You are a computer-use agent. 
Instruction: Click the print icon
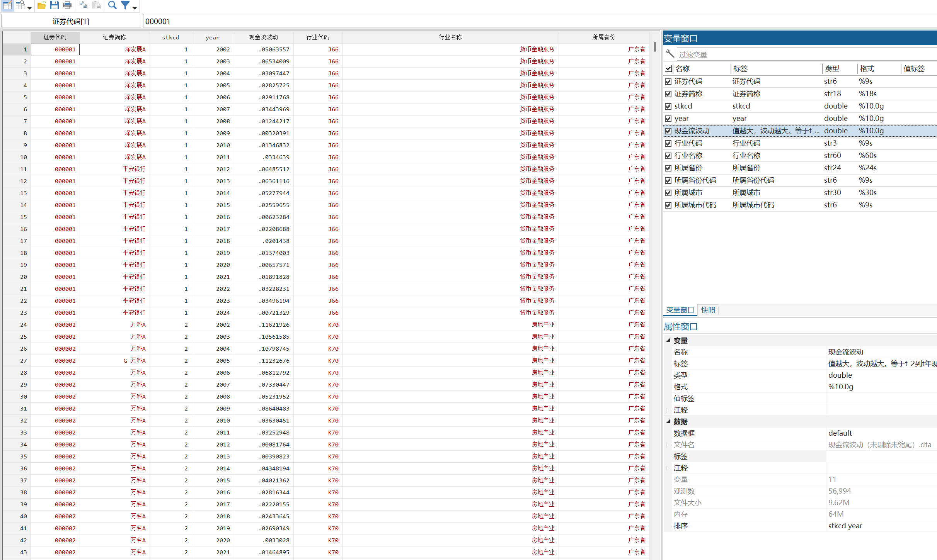pos(67,5)
